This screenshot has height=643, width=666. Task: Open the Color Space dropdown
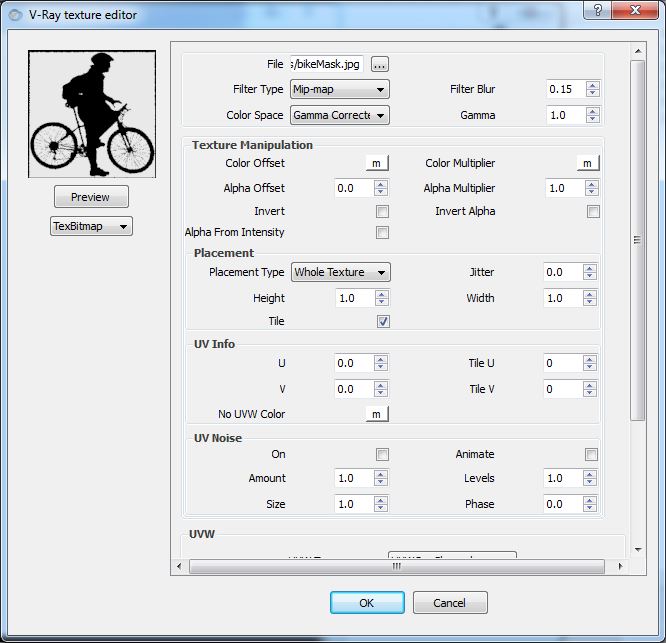pos(340,115)
